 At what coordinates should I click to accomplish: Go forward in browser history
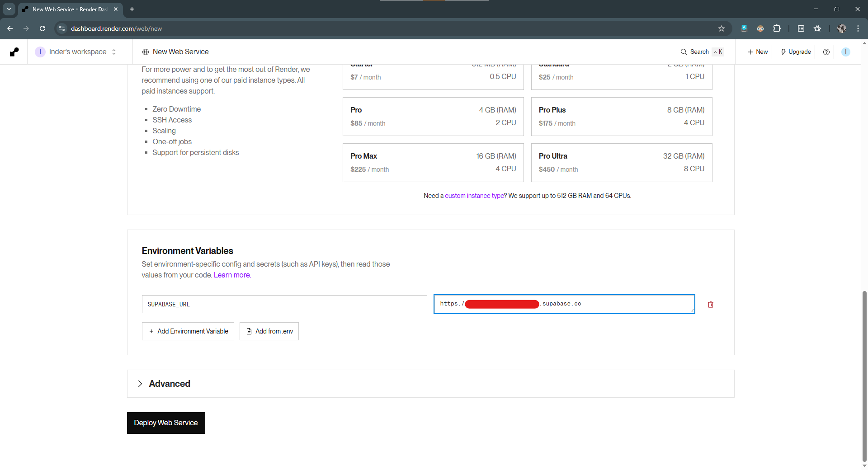click(x=26, y=28)
